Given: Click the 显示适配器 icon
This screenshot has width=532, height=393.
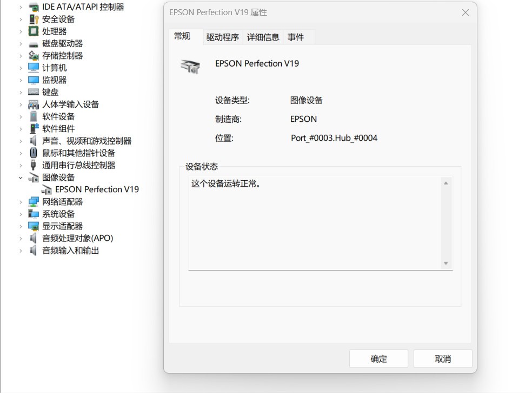Looking at the screenshot, I should point(34,226).
